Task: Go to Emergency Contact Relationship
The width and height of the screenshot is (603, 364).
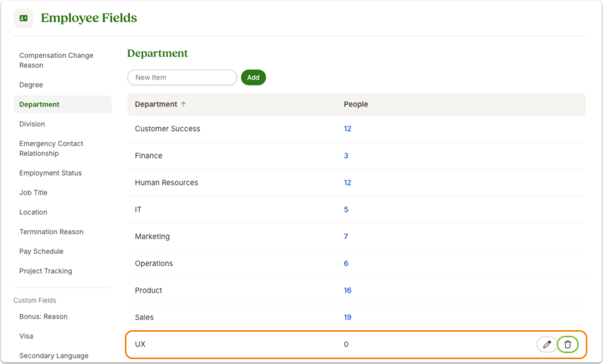Action: click(51, 149)
